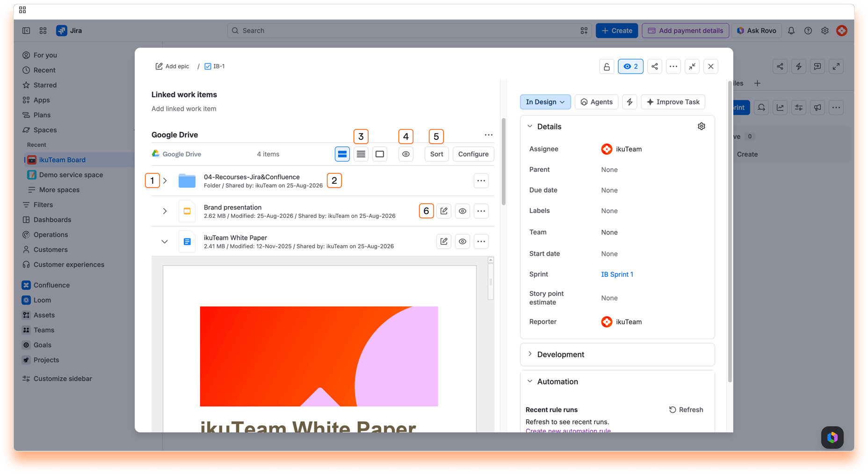Open the notifications bell
868x474 pixels.
791,30
